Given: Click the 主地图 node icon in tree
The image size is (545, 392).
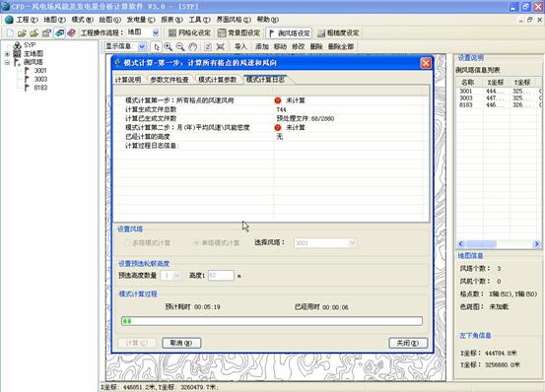Looking at the screenshot, I should tap(17, 53).
